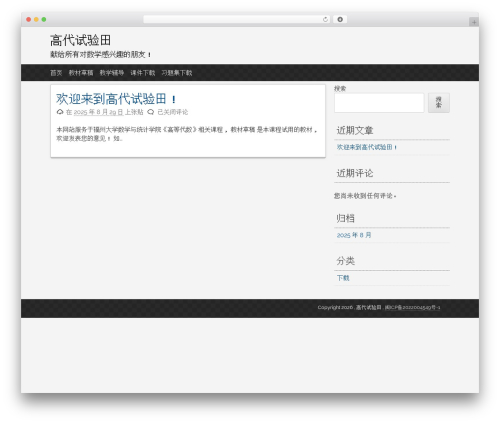Open recent post link 欢迎来到高代试验田！ in sidebar
Screen dimensions: 500x423
click(x=367, y=147)
